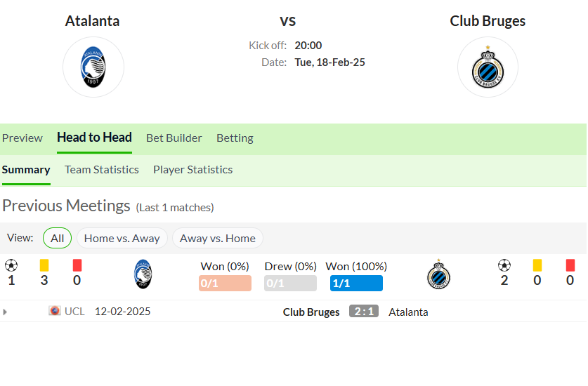Click the UCL competition flag icon
This screenshot has width=588, height=386.
[54, 311]
